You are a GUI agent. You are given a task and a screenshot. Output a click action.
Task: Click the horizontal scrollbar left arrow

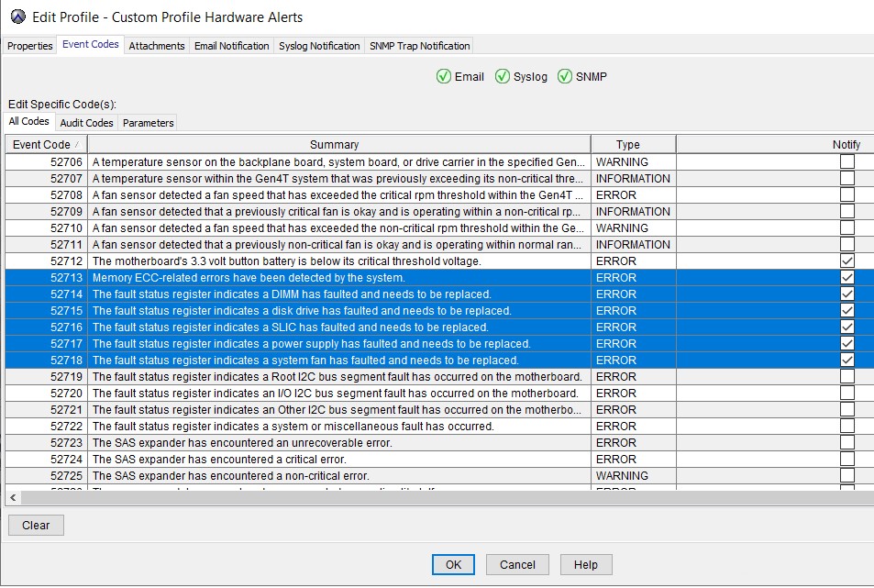pos(12,497)
